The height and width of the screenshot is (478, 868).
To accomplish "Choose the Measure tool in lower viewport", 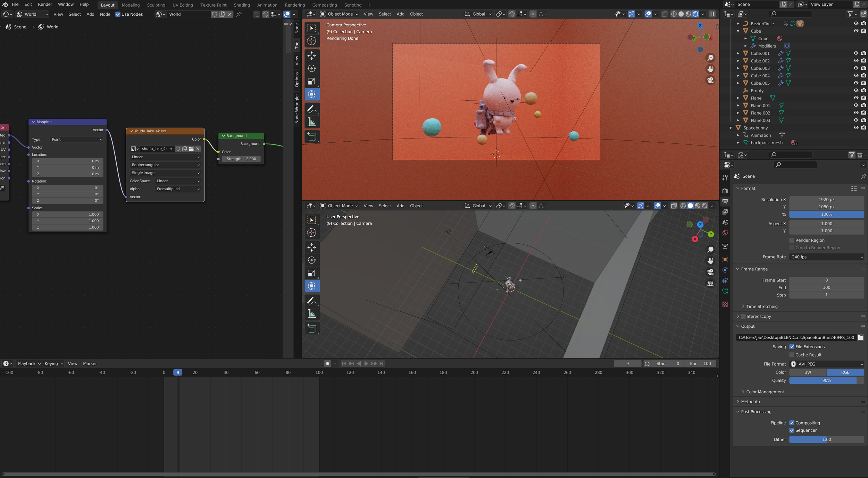I will (x=311, y=314).
